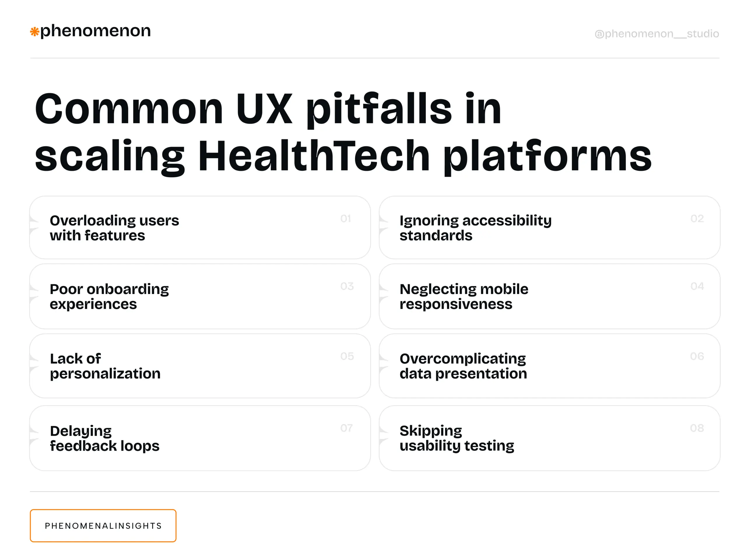Click the 04 number label
The height and width of the screenshot is (560, 747).
point(697,286)
